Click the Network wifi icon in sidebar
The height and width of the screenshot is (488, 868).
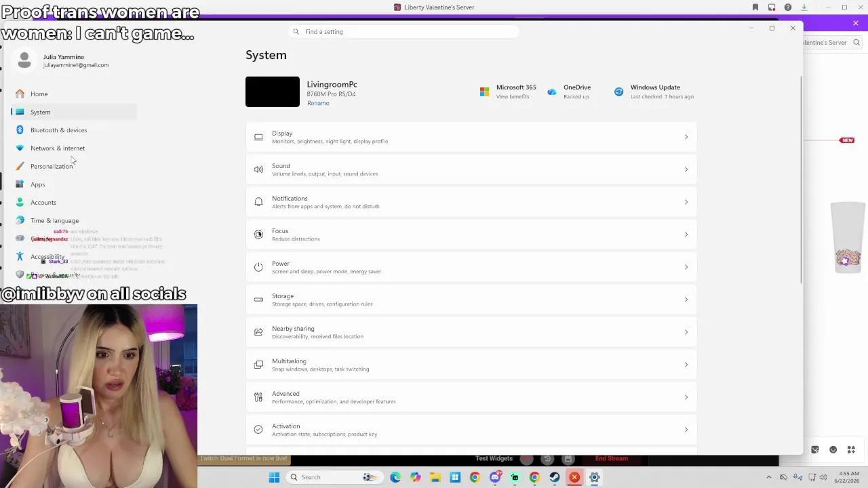[20, 148]
